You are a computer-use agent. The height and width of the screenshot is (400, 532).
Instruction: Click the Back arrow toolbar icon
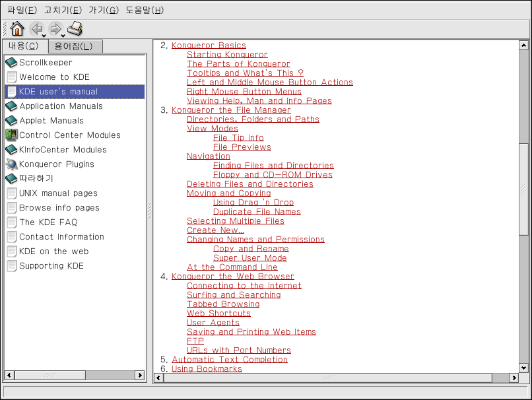click(x=36, y=28)
